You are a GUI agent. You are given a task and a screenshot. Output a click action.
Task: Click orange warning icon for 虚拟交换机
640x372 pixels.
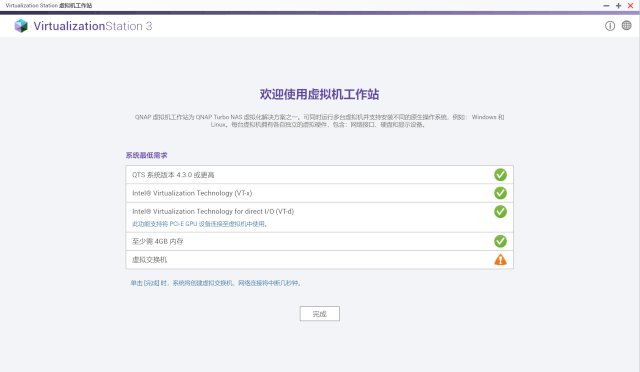coord(500,260)
